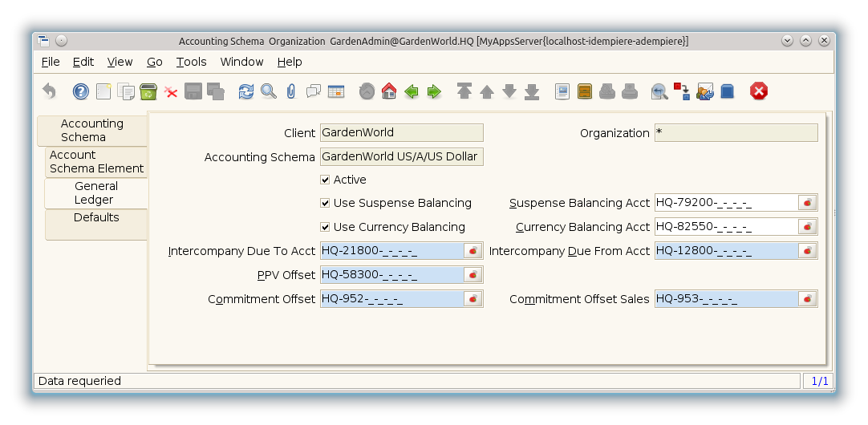Open the Window menu

click(x=241, y=62)
